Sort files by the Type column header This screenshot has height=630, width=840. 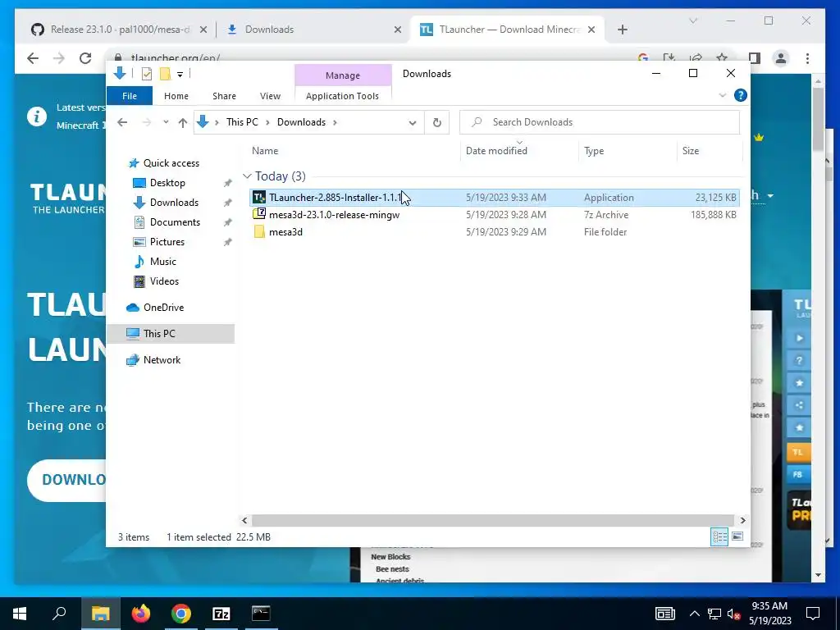[594, 151]
